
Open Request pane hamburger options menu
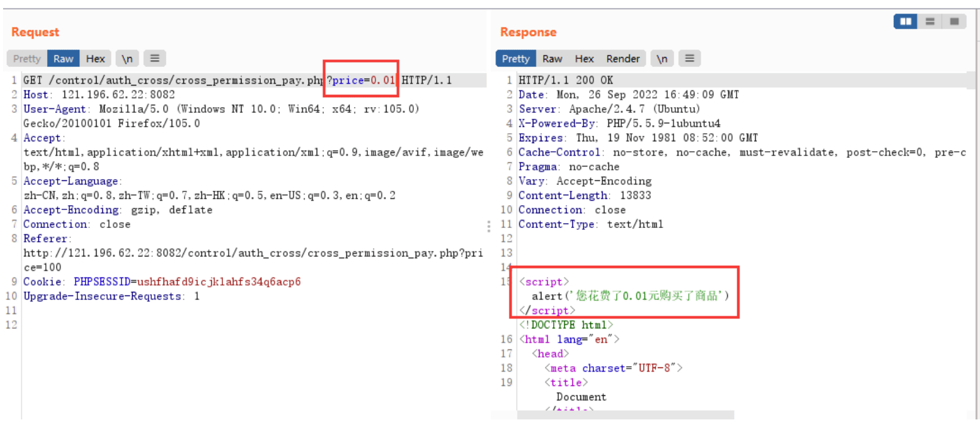[x=155, y=58]
